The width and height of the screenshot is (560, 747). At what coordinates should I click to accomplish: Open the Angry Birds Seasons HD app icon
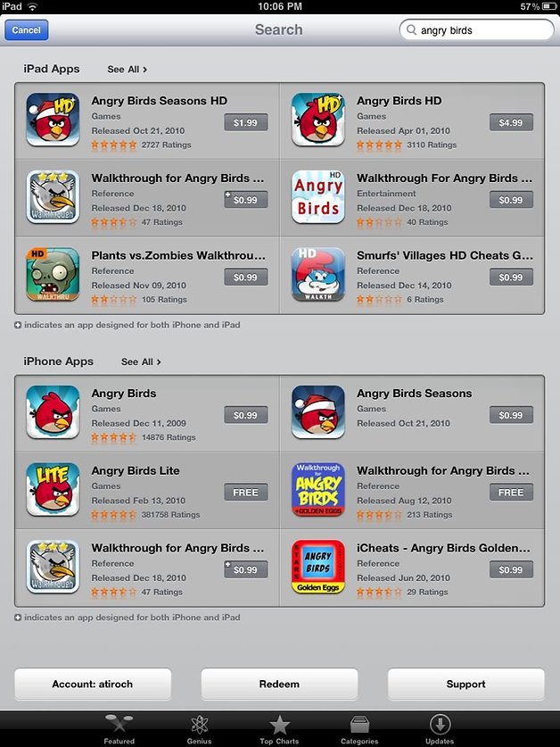tap(53, 119)
